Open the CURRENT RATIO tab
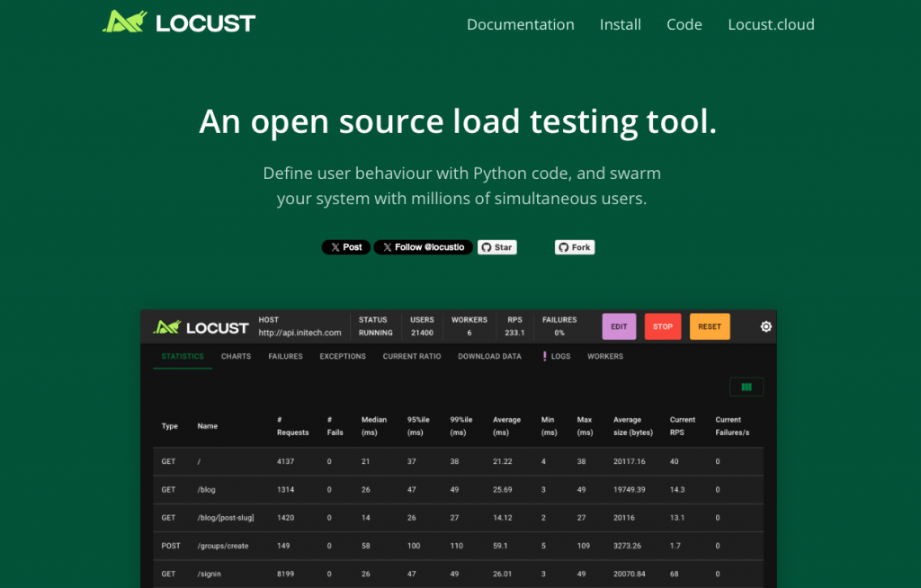The image size is (921, 588). tap(412, 357)
